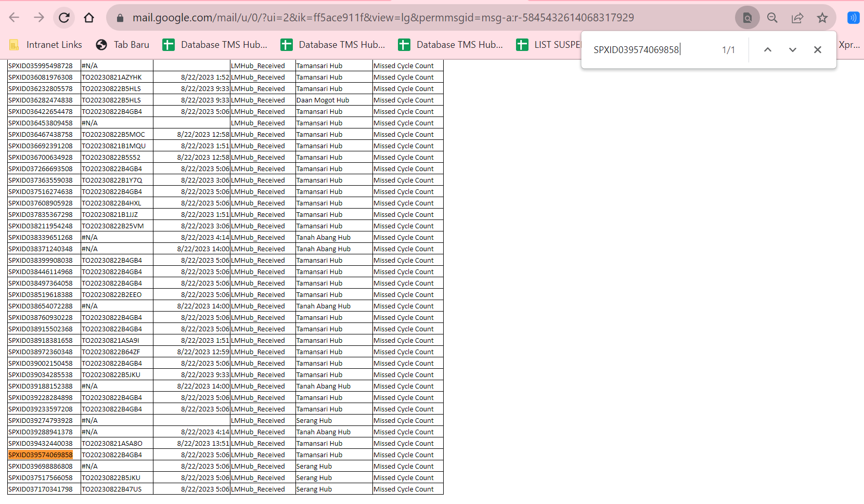Select LMHub_Received in SPXID036081976308 row
This screenshot has width=864, height=504.
point(263,77)
